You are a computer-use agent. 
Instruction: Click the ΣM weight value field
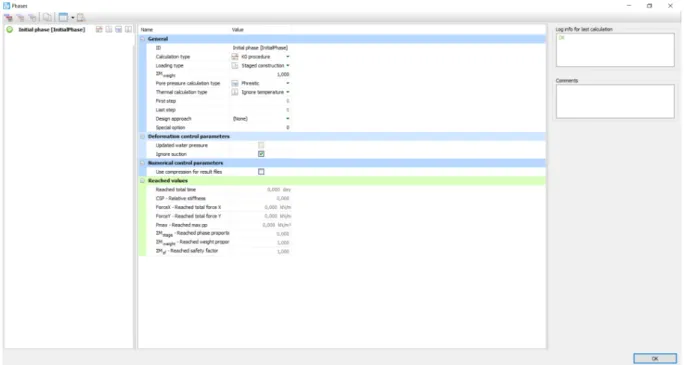(260, 74)
